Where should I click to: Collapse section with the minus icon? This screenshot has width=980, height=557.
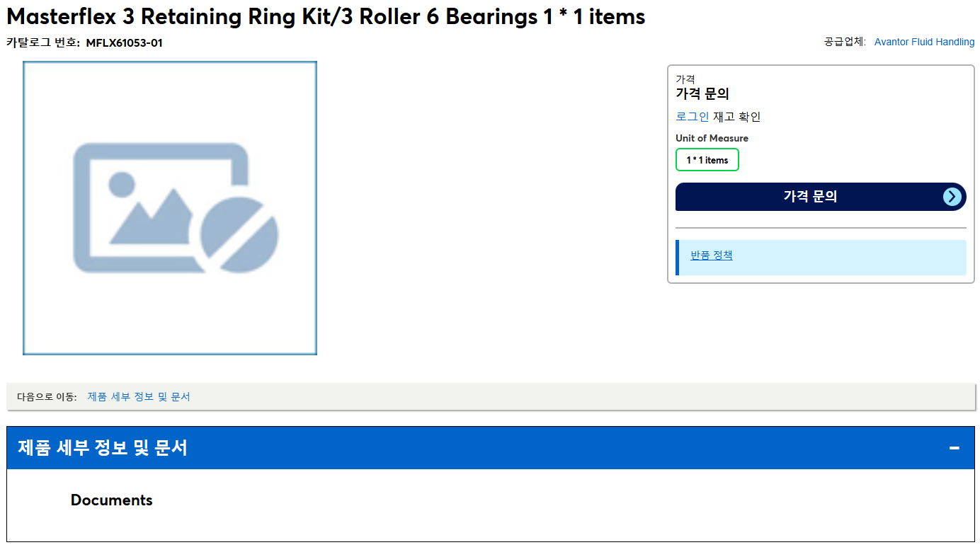pos(954,448)
